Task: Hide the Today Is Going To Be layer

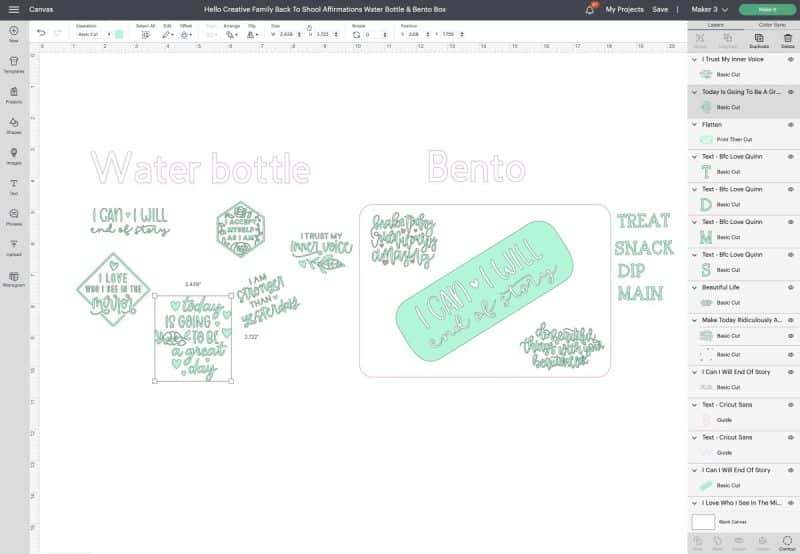Action: tap(790, 92)
